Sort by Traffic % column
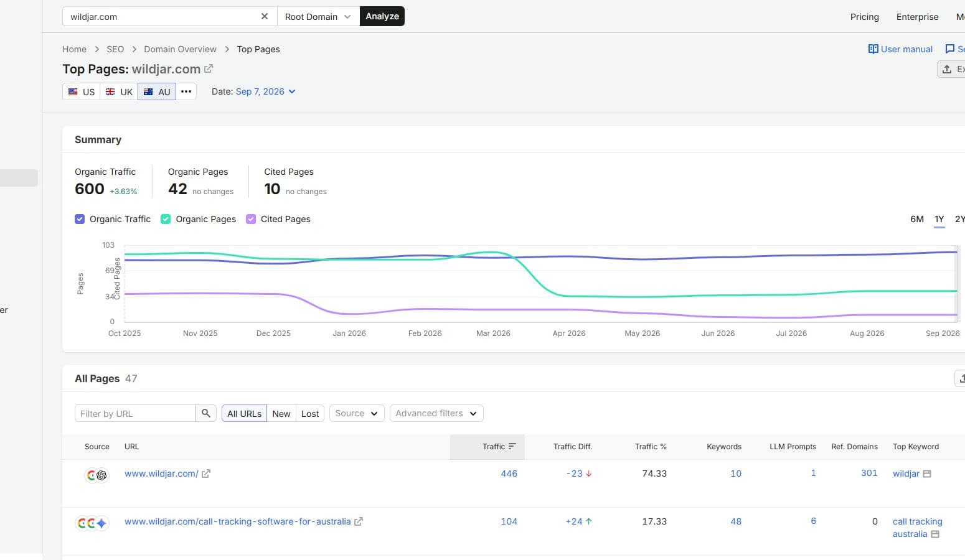Viewport: 965px width, 560px height. [x=651, y=447]
